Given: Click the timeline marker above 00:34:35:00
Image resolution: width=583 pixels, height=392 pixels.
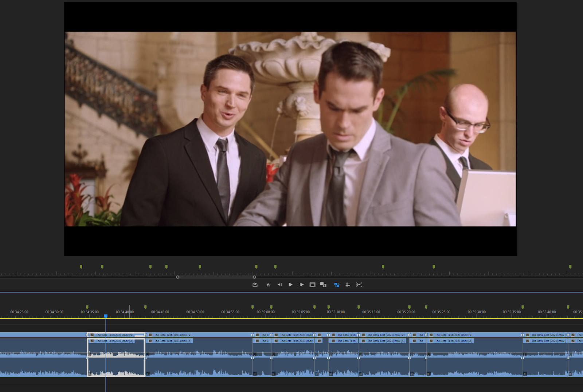Looking at the screenshot, I should pyautogui.click(x=87, y=307).
